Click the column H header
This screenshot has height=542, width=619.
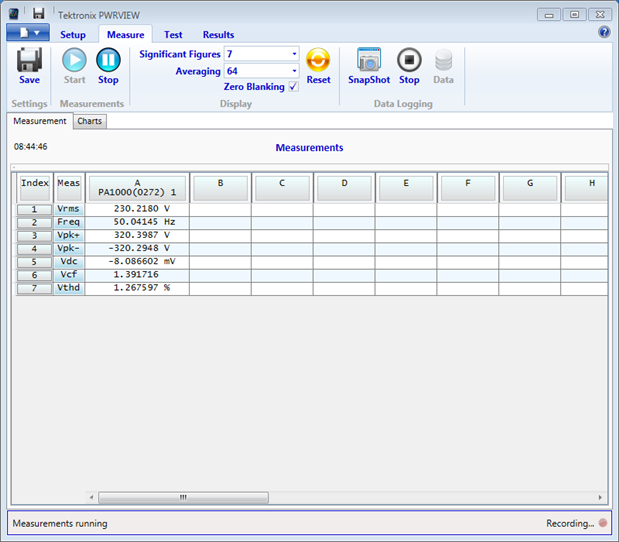[x=586, y=188]
